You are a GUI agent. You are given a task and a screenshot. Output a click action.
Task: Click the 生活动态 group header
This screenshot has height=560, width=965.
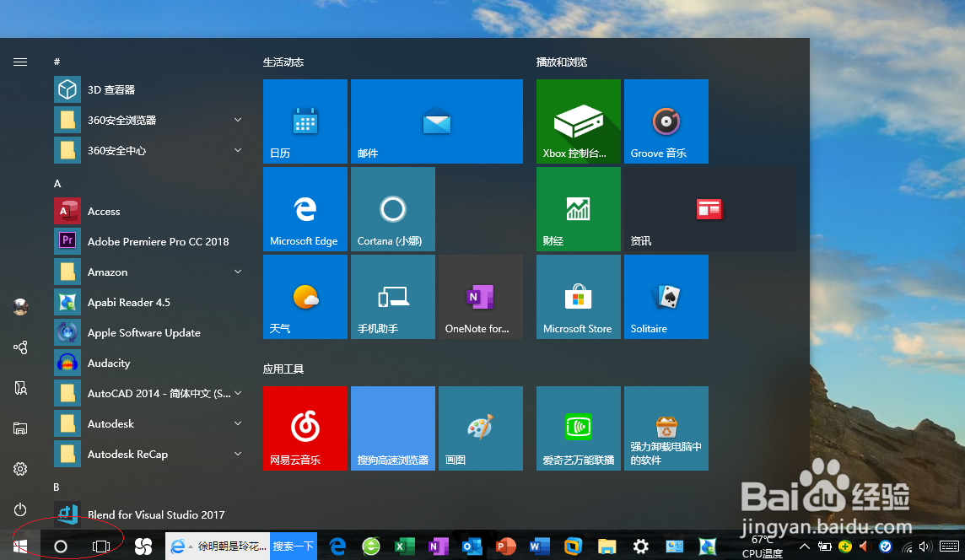coord(283,62)
